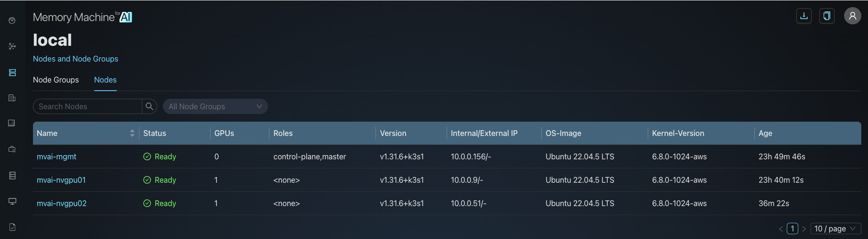The image size is (868, 239).
Task: Switch to the Node Groups tab
Action: [56, 80]
